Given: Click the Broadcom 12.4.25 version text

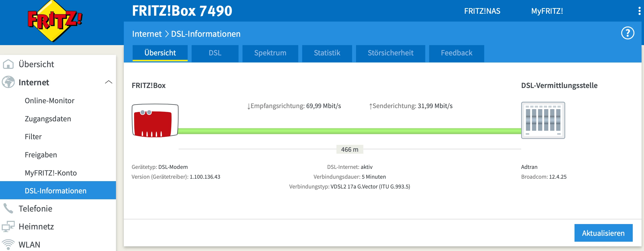Looking at the screenshot, I should click(544, 176).
